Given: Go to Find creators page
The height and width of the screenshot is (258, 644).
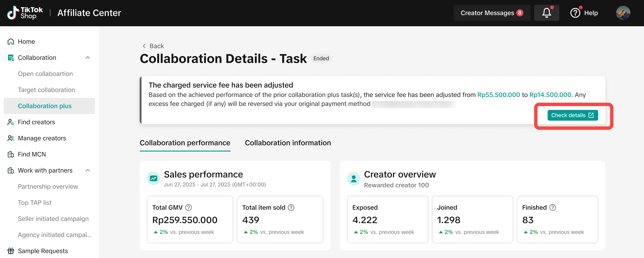Looking at the screenshot, I should point(37,122).
